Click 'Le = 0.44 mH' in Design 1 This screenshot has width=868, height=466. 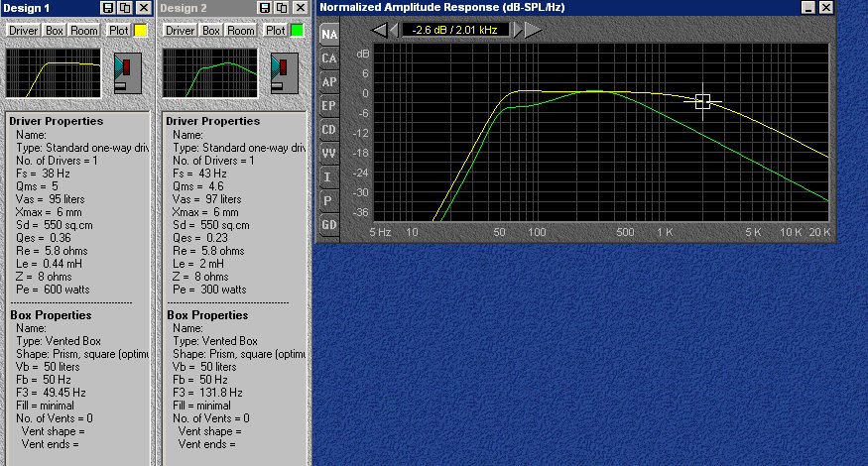(x=50, y=264)
